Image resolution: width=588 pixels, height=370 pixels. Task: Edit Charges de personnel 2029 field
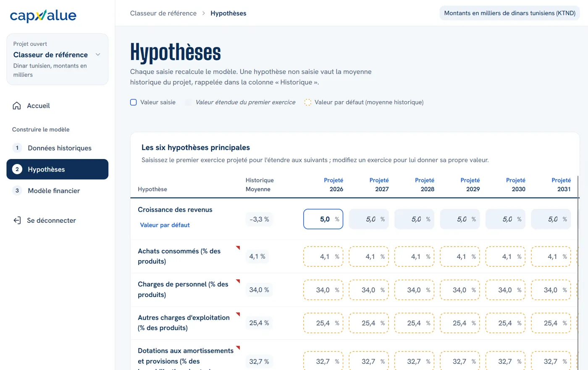point(460,290)
